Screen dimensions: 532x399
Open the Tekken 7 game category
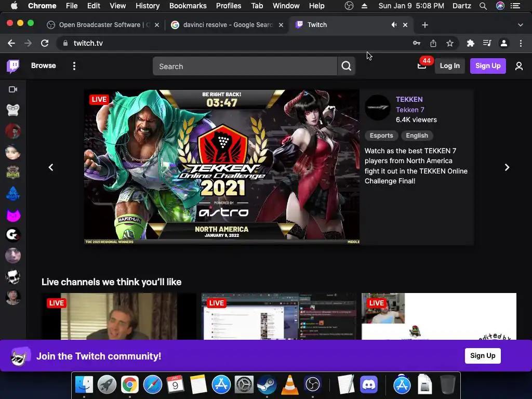point(410,110)
